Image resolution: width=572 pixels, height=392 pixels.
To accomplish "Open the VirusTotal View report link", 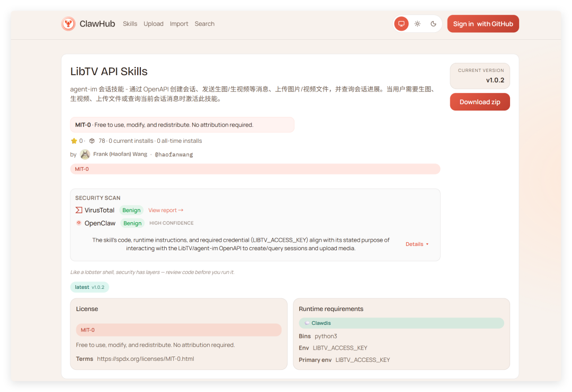I will coord(166,211).
